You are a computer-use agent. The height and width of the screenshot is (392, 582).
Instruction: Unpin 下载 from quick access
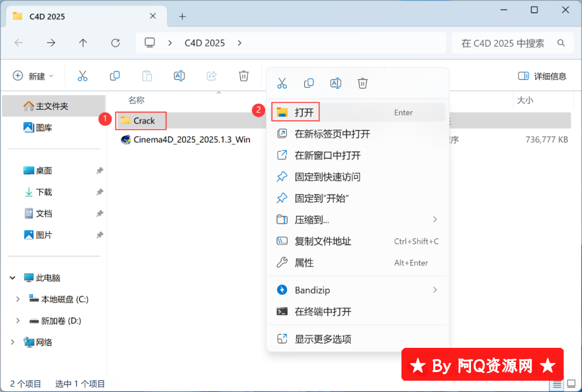(x=100, y=192)
